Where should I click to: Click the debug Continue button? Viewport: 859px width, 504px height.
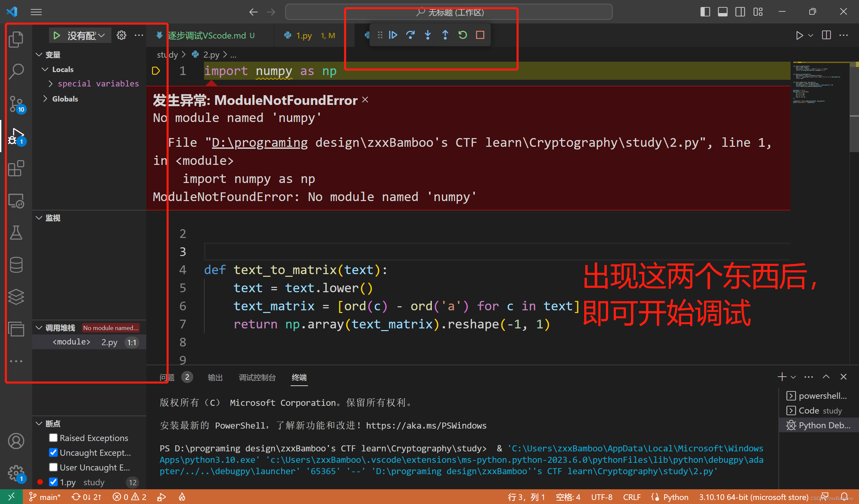click(x=393, y=35)
